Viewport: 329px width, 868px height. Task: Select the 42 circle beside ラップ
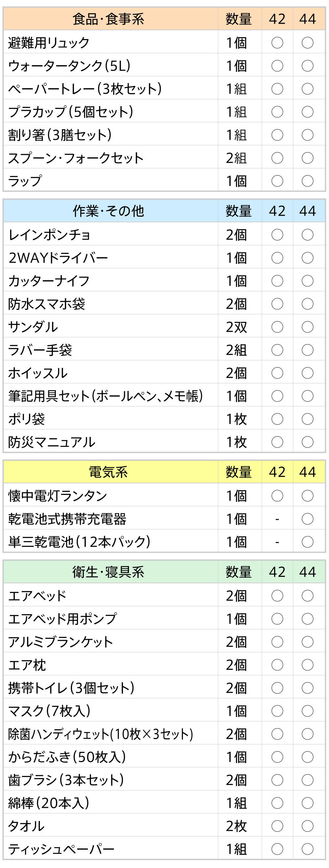277,181
